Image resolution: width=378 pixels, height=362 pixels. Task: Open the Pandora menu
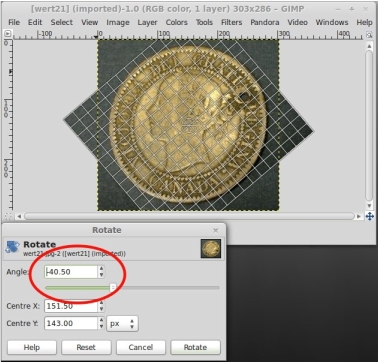265,22
